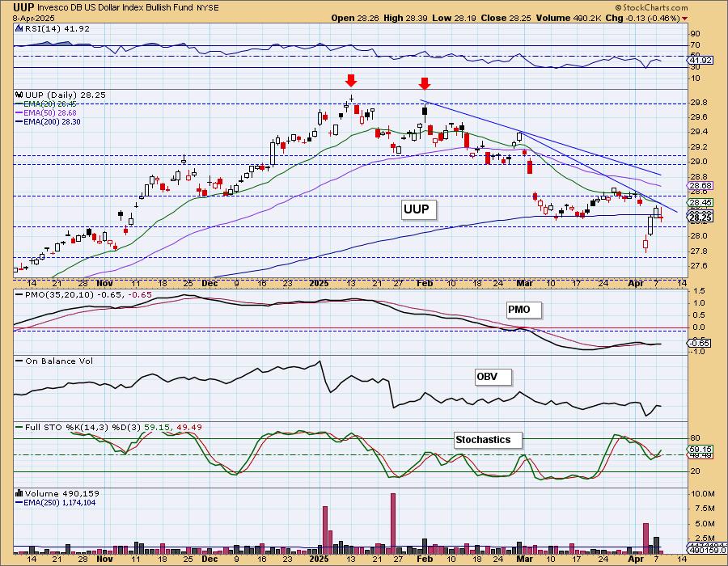The image size is (728, 566).
Task: Click the green EMA(20) legend line swatch
Action: coord(19,104)
